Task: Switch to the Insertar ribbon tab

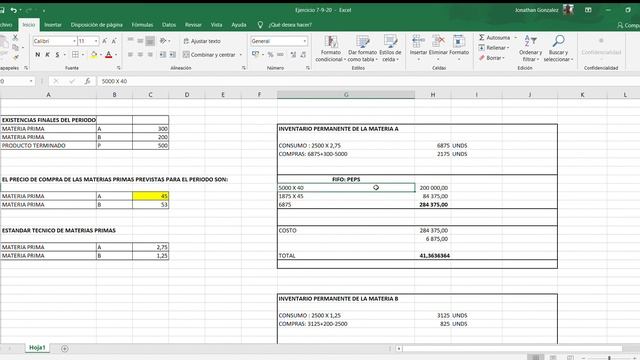Action: (53, 25)
